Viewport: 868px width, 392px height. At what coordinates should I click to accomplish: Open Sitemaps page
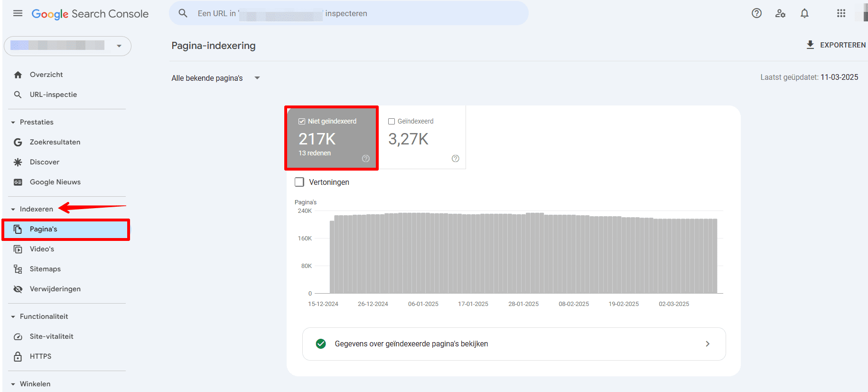point(45,269)
